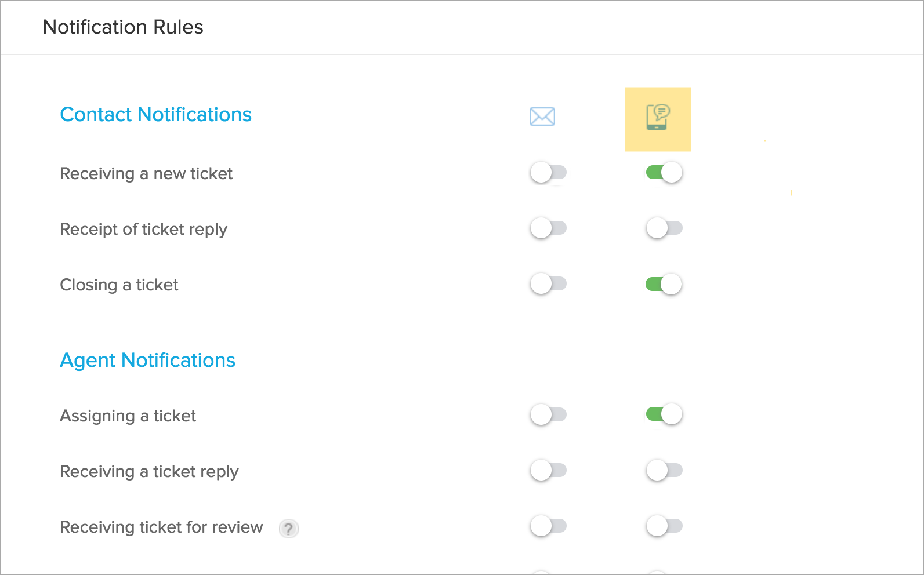Disable SMS for Receiving a new ticket
The width and height of the screenshot is (924, 575).
pos(664,173)
